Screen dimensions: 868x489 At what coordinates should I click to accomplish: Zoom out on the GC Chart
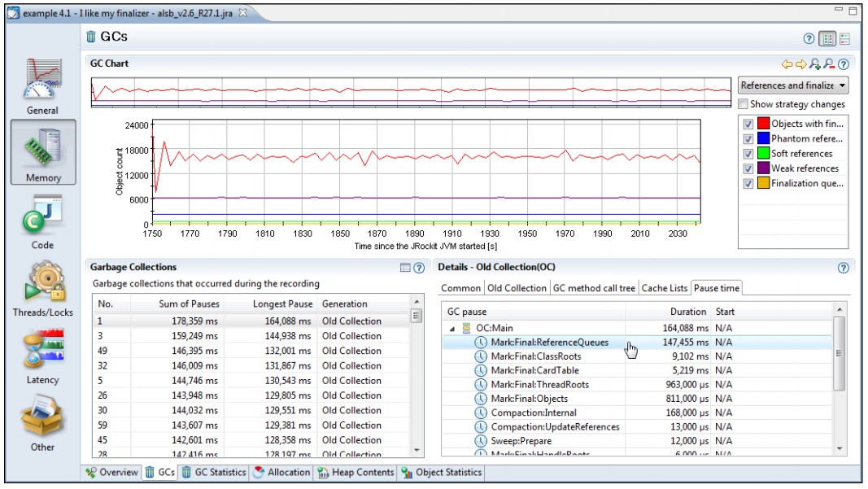point(829,64)
